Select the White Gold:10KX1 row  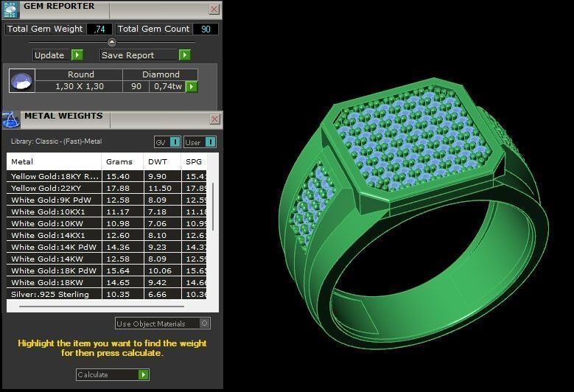pyautogui.click(x=107, y=211)
